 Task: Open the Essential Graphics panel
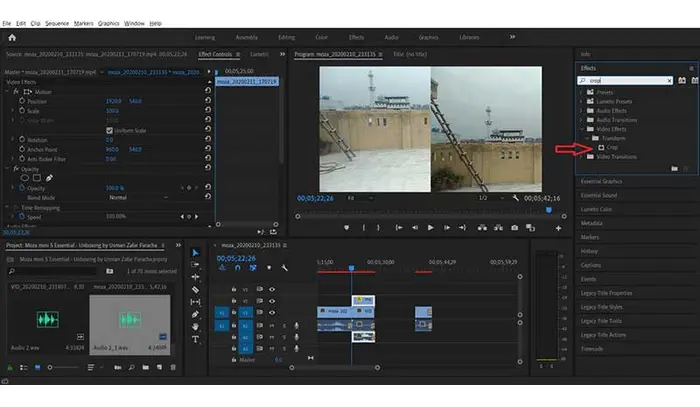pyautogui.click(x=601, y=181)
